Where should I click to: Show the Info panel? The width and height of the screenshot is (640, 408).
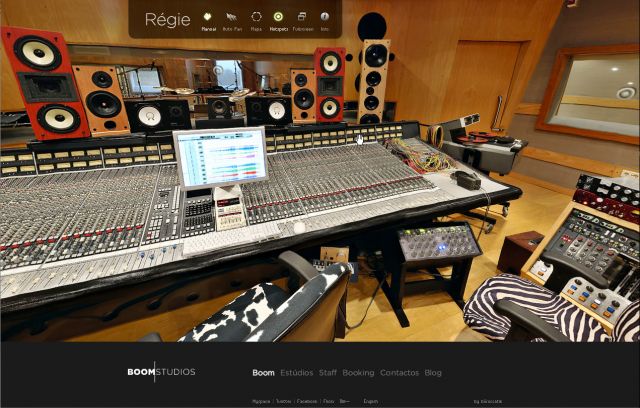point(325,17)
